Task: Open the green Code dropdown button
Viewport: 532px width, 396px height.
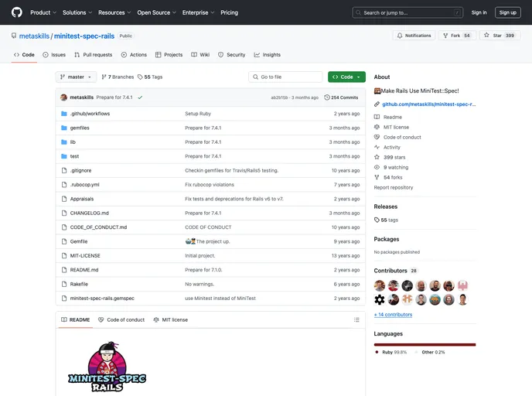Action: coord(346,77)
